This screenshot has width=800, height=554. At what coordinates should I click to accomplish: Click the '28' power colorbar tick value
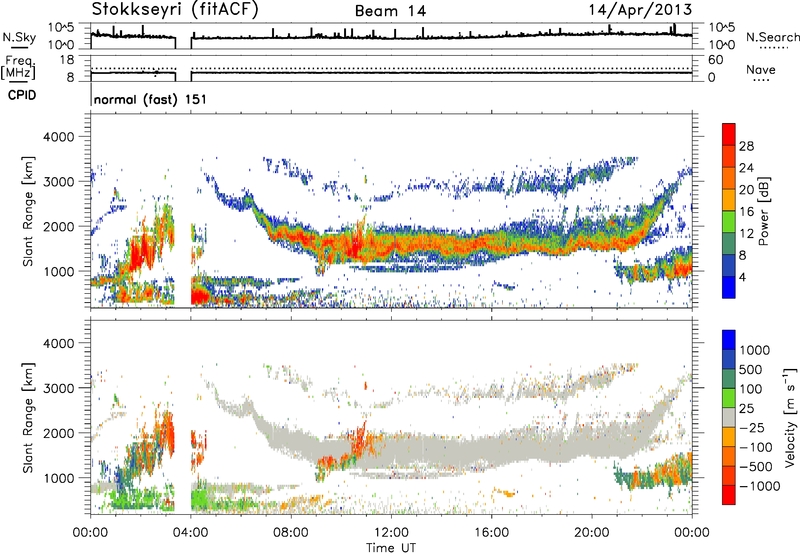(x=746, y=146)
